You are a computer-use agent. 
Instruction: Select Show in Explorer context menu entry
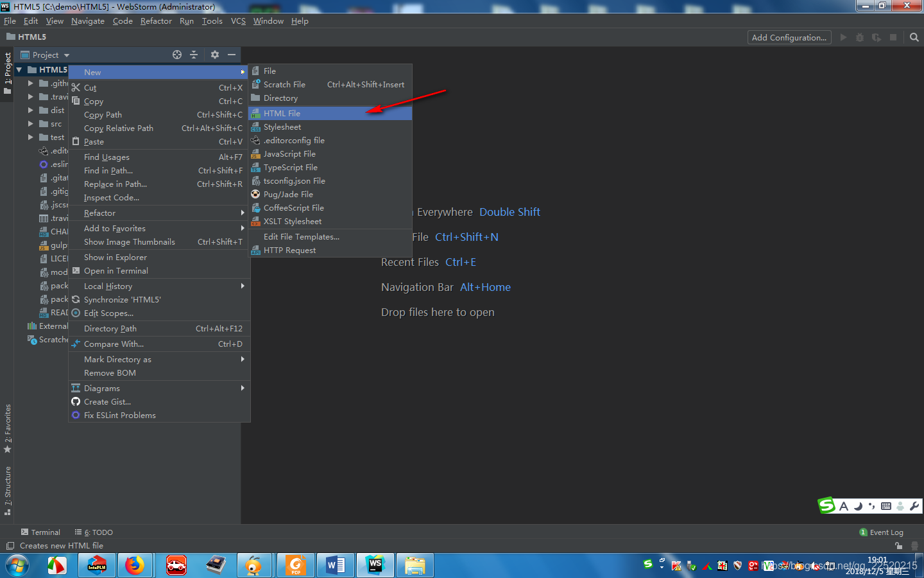159,257
